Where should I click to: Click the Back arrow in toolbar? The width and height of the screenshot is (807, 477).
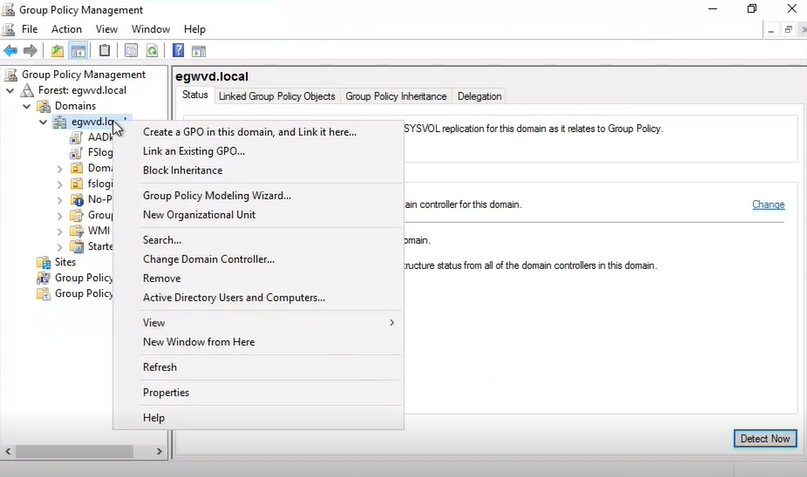pos(10,50)
